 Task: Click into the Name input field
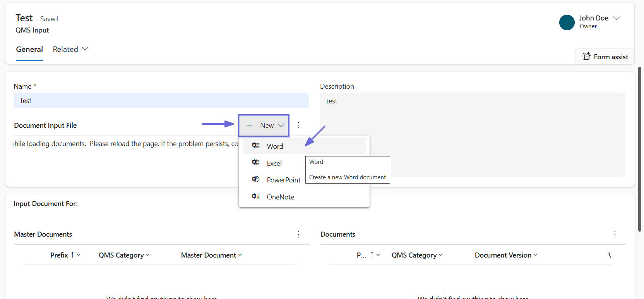pos(161,100)
